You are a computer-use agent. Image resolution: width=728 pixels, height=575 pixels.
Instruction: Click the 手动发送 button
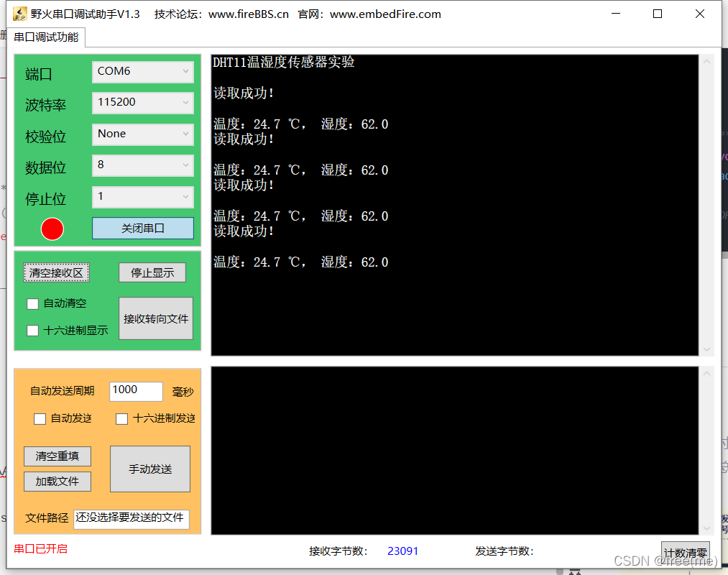tap(150, 469)
